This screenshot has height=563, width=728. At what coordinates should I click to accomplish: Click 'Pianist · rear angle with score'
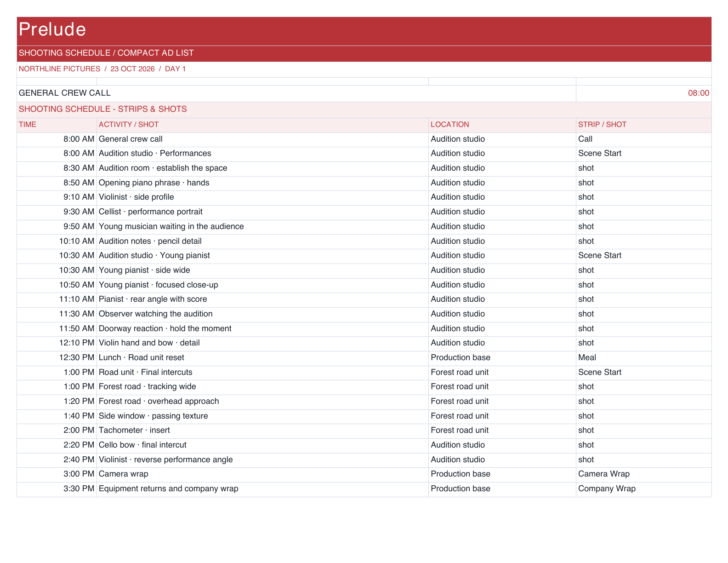[x=262, y=300]
